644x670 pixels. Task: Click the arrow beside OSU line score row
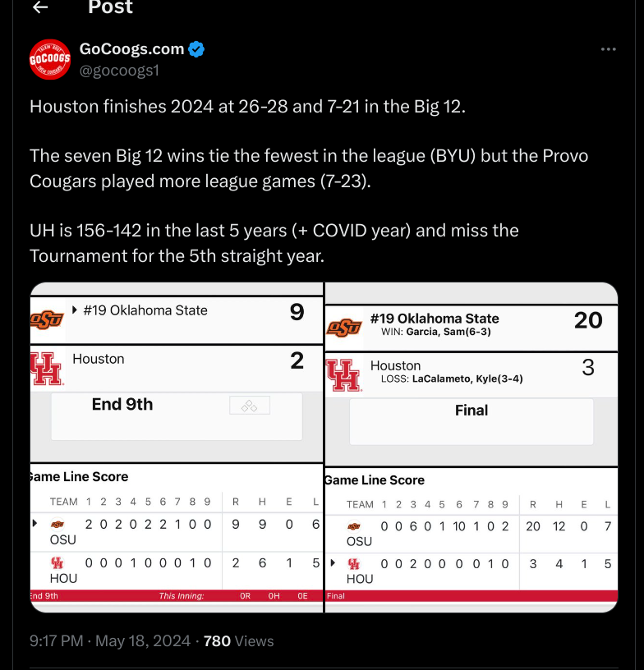(35, 523)
